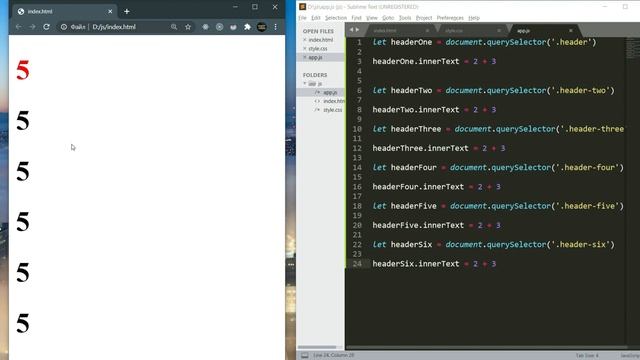Open the Goto menu in Sublime Text
The image size is (640, 360).
point(388,18)
